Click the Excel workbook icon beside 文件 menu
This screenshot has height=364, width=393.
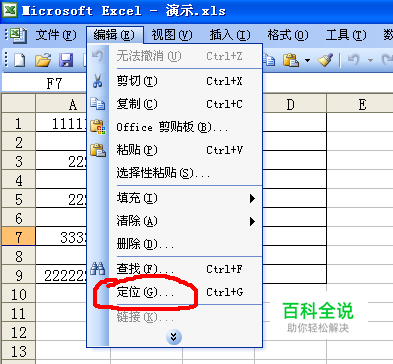(x=18, y=35)
